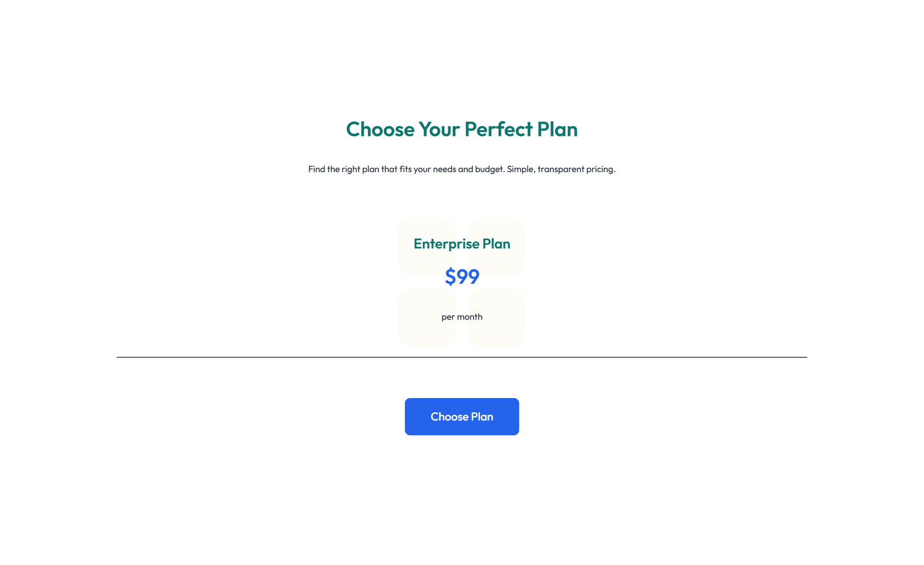Click the 'per month' label
Viewport: 924px width, 565px height.
461,317
